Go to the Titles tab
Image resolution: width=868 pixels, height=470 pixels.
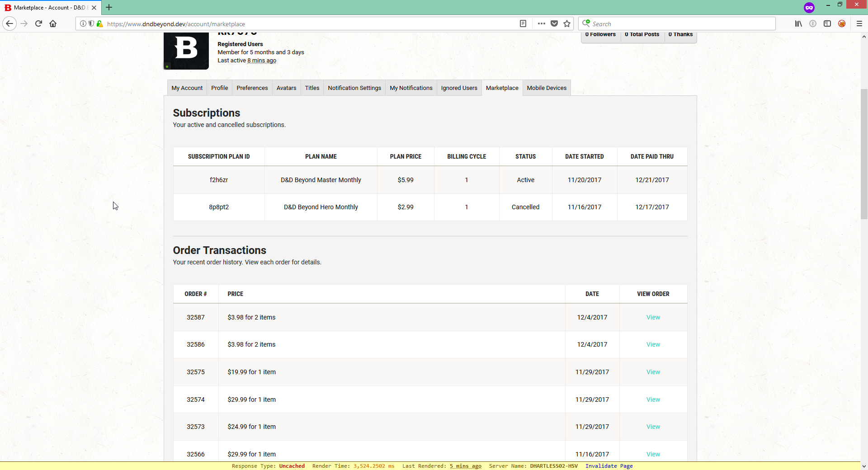coord(312,88)
